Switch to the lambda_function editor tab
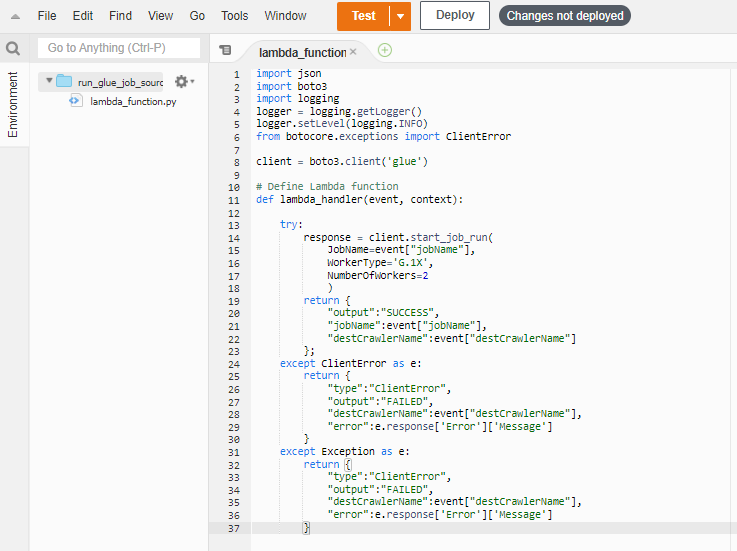Viewport: 737px width, 551px height. coord(300,52)
